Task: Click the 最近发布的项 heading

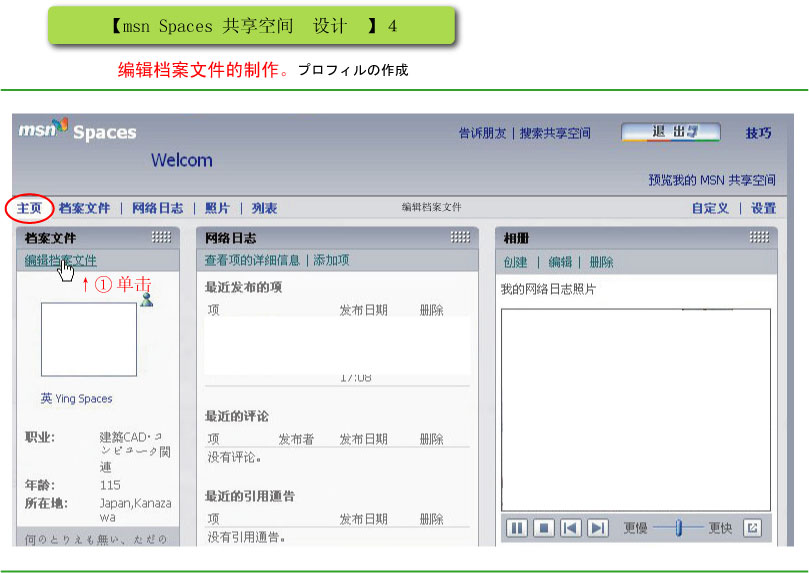Action: click(x=243, y=287)
